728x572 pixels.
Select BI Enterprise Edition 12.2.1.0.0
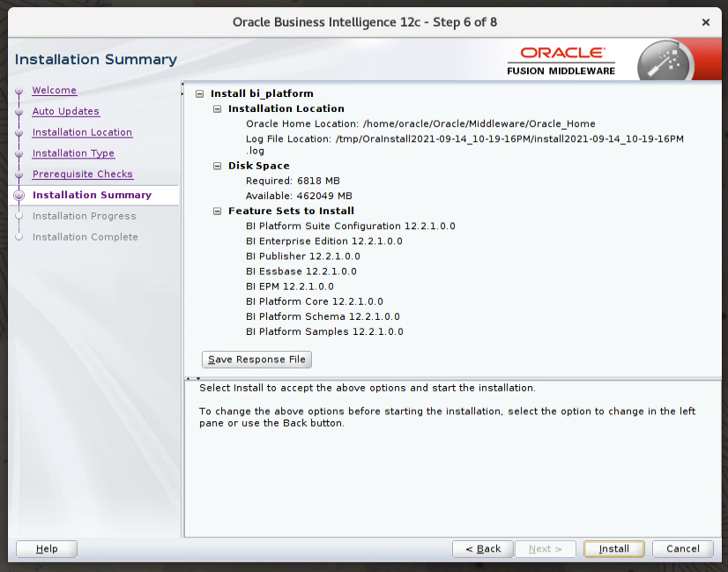[323, 241]
